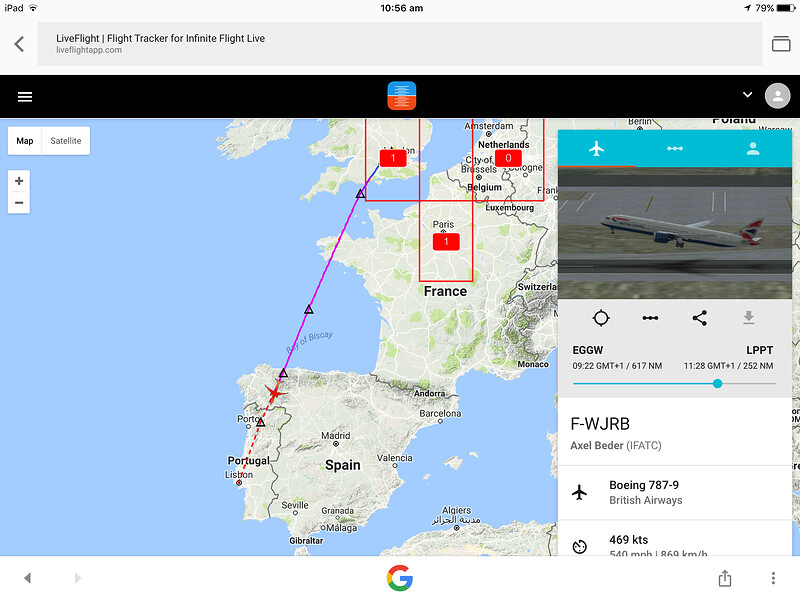The width and height of the screenshot is (800, 600).
Task: Center map on aircraft crosshair icon
Action: 601,318
